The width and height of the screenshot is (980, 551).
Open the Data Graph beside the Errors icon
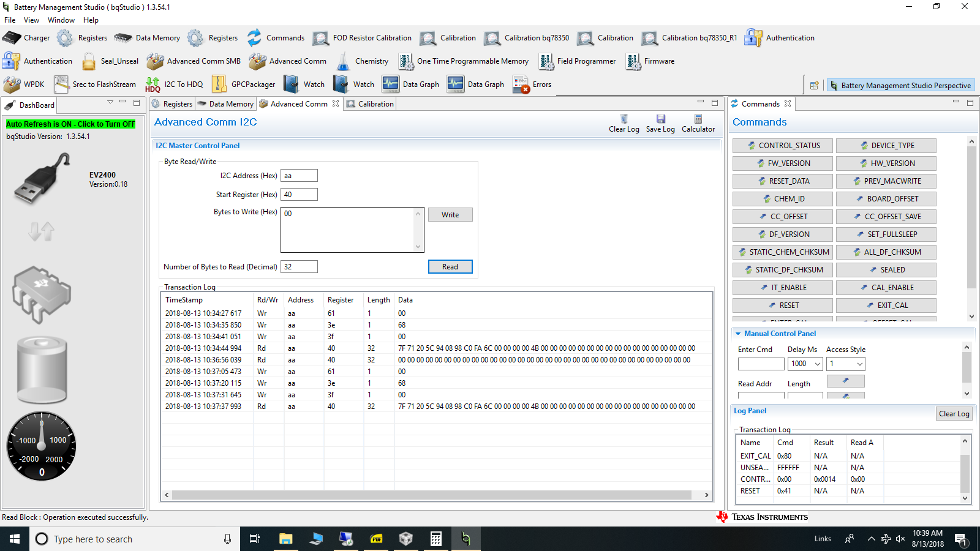[476, 84]
